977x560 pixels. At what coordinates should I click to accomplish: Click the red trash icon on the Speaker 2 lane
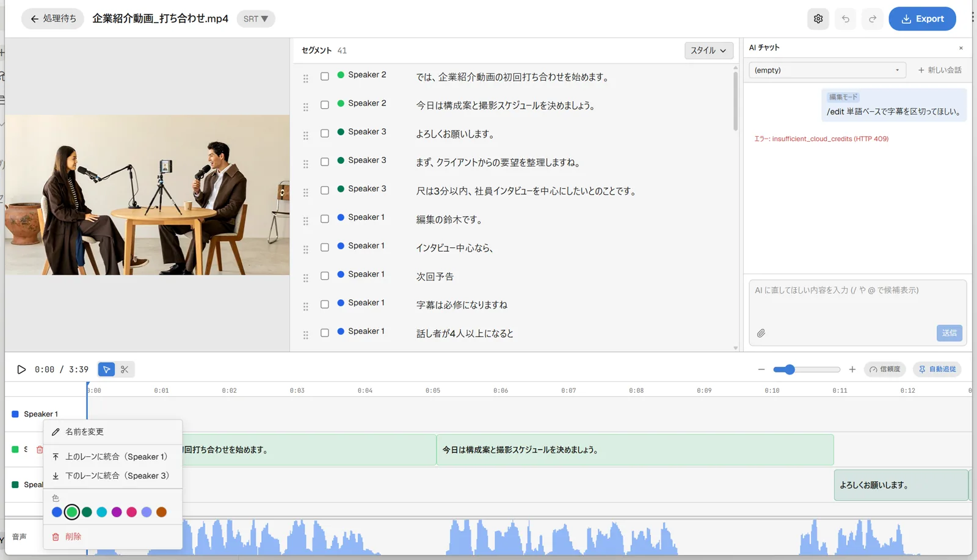pos(40,449)
